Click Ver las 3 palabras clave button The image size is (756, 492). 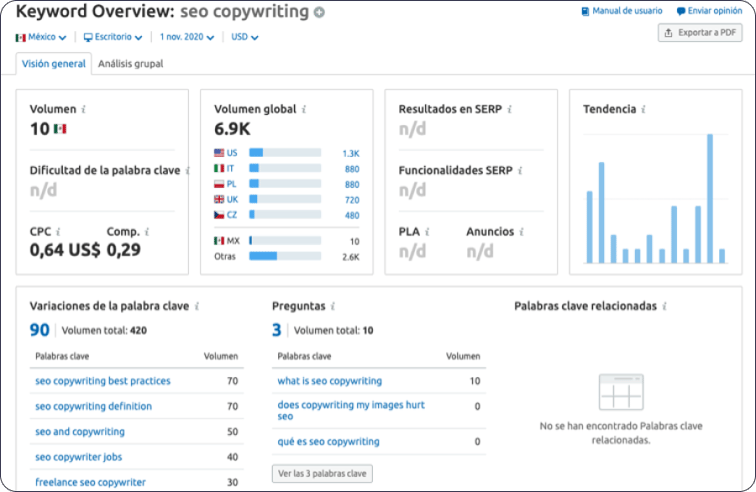click(x=322, y=474)
